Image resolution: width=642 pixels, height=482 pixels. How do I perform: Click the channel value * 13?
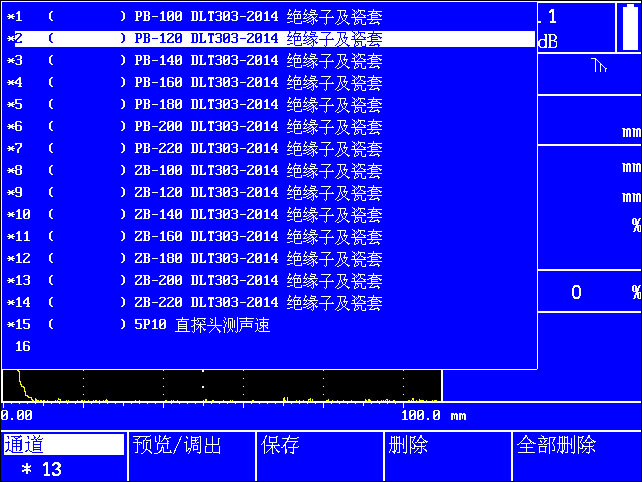click(x=42, y=469)
